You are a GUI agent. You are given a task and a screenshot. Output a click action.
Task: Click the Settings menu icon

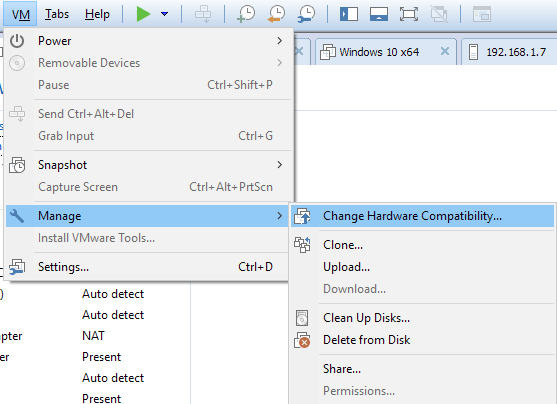17,267
